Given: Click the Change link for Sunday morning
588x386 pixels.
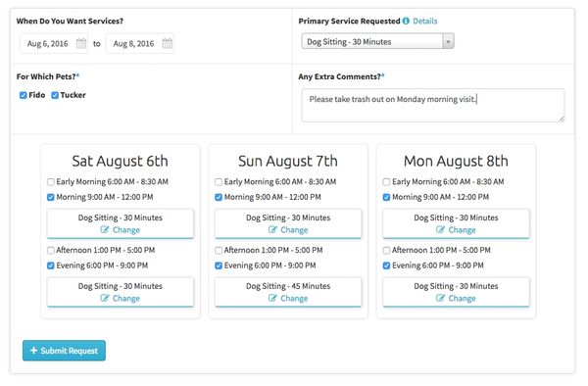Looking at the screenshot, I should pos(294,229).
